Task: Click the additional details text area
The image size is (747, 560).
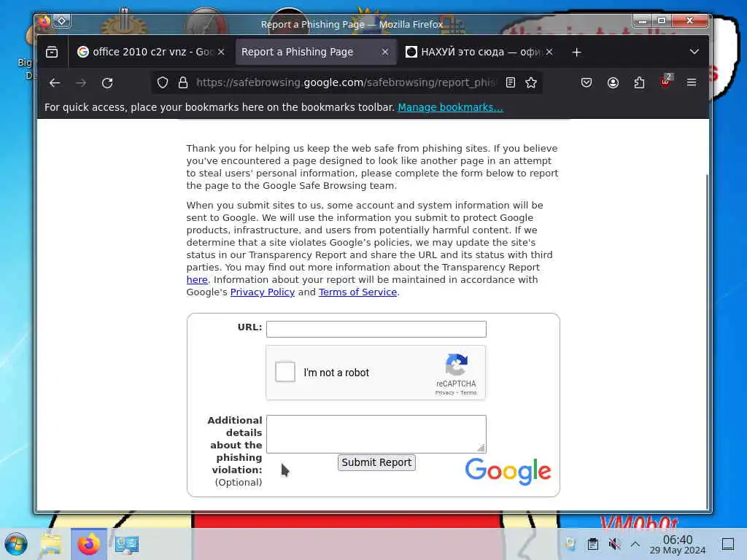Action: pos(376,434)
